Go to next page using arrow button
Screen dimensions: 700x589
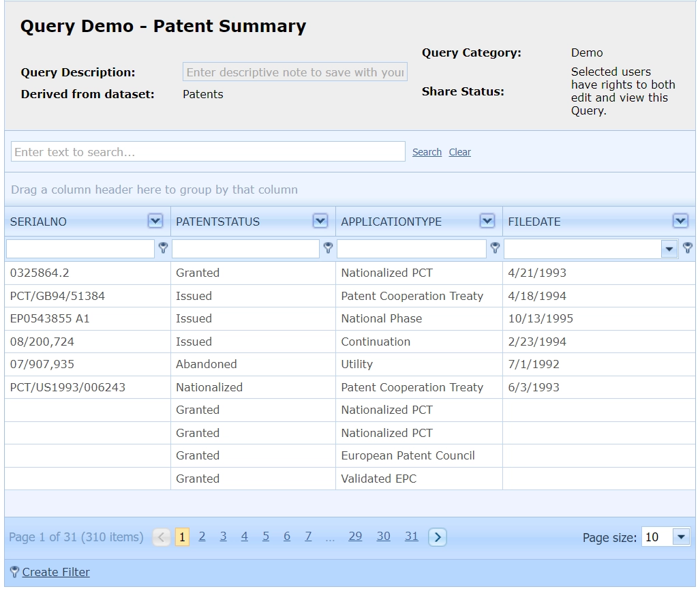(x=438, y=537)
